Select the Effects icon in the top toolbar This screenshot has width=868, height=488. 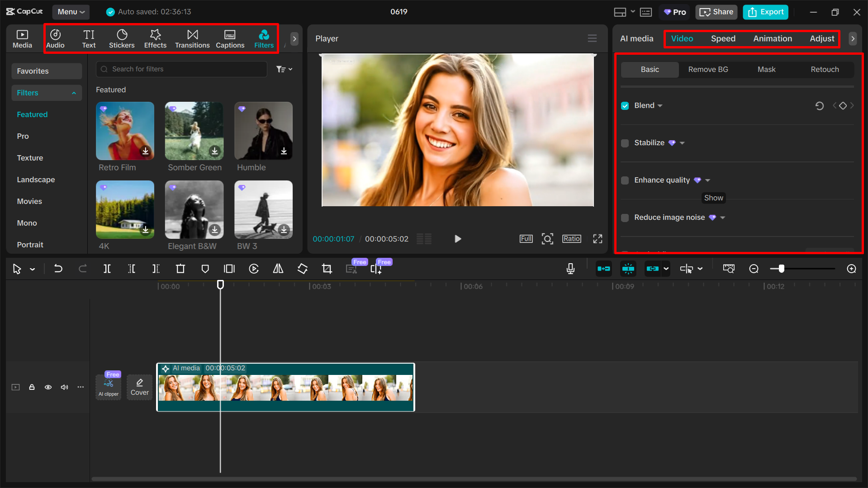[x=155, y=38]
